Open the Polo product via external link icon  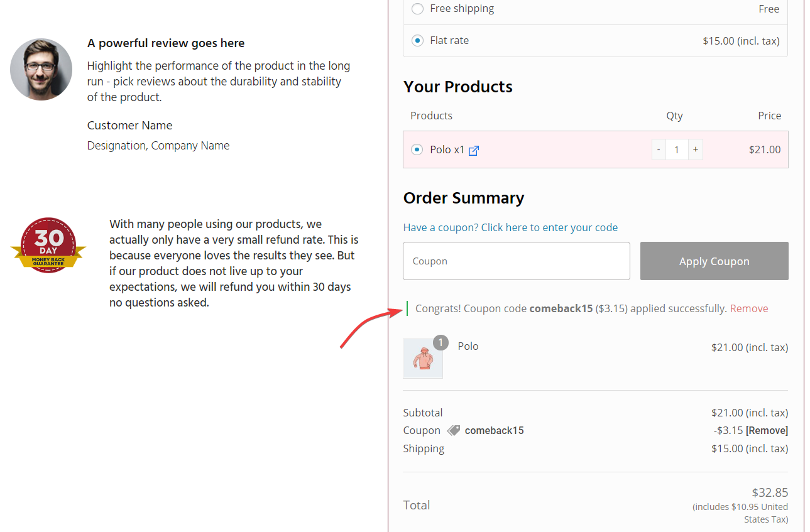tap(473, 149)
